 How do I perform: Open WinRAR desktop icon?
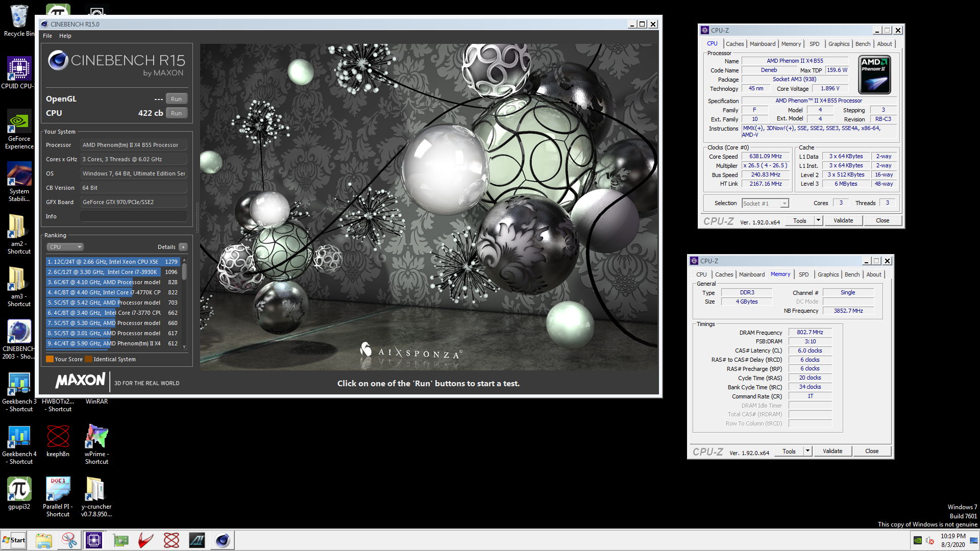(96, 402)
